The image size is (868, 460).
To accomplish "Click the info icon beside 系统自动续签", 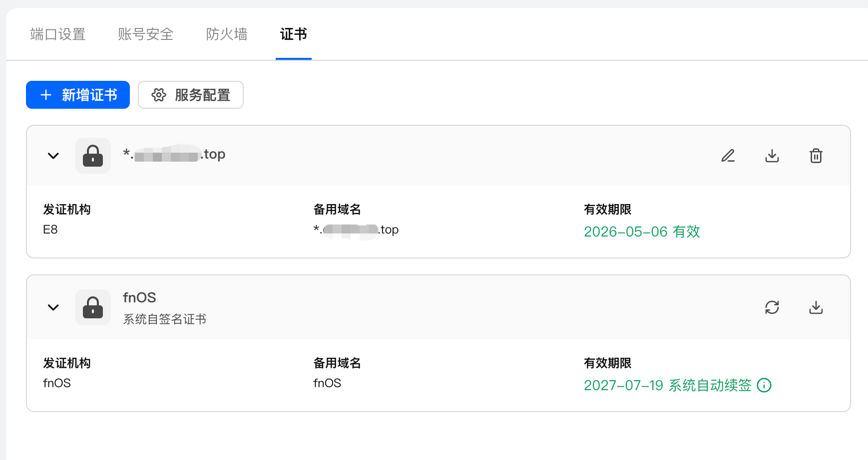I will pos(764,385).
